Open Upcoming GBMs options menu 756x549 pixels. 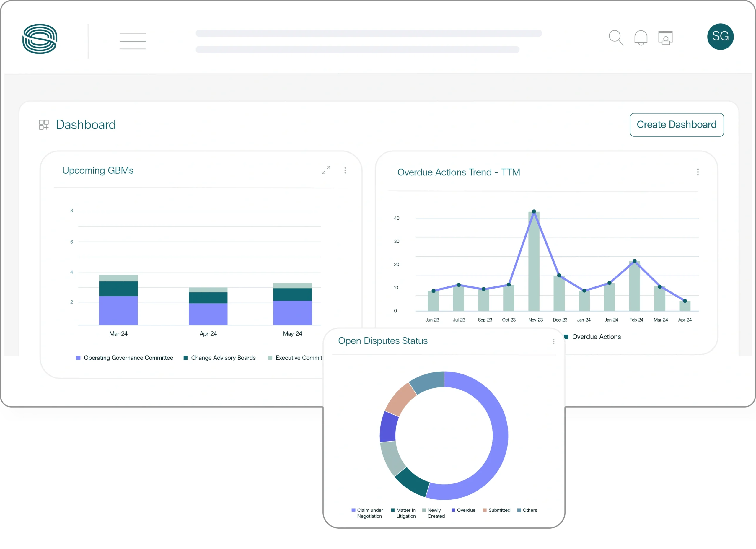point(345,170)
